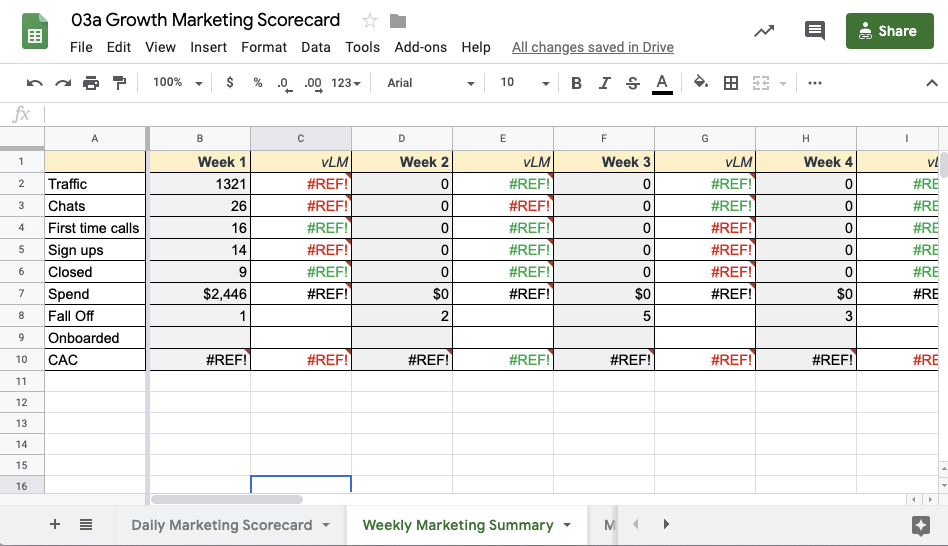This screenshot has width=948, height=546.
Task: Open the all sheets list icon
Action: click(x=86, y=524)
